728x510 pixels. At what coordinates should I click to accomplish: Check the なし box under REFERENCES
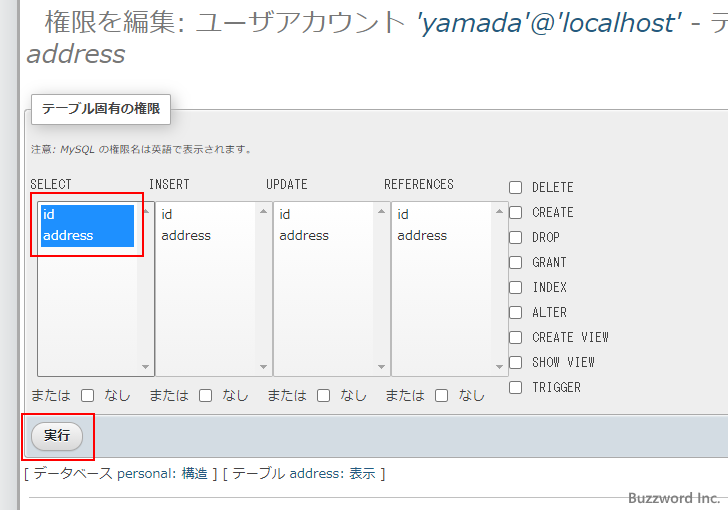pyautogui.click(x=442, y=395)
